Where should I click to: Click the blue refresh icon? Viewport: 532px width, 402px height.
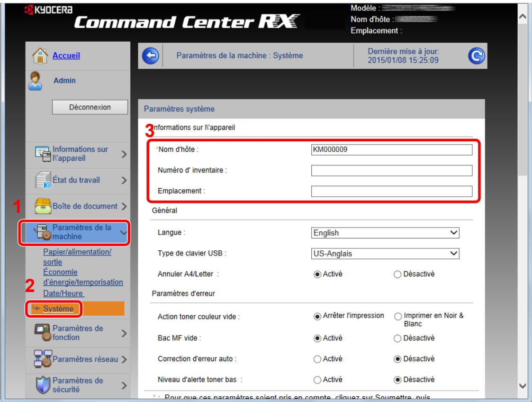click(x=477, y=55)
